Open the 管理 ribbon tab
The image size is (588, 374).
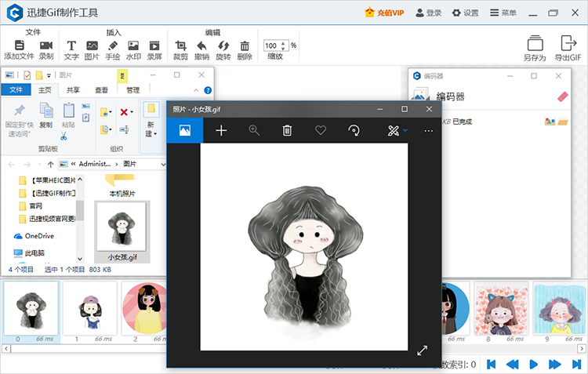coord(133,90)
